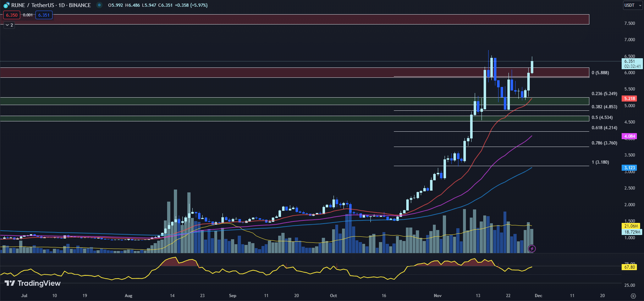Collapse the indicator legend showing 2
Image resolution: width=644 pixels, height=301 pixels.
(x=9, y=25)
